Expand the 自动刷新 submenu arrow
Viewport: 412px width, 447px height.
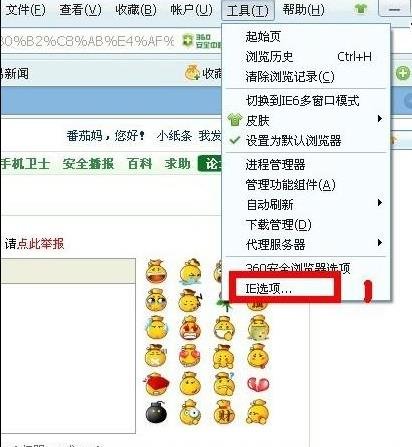(x=380, y=203)
